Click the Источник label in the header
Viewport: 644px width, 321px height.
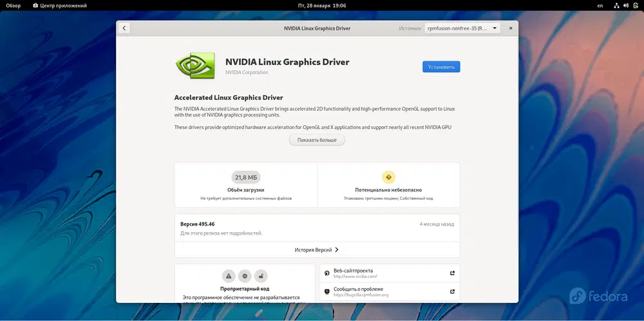click(410, 28)
